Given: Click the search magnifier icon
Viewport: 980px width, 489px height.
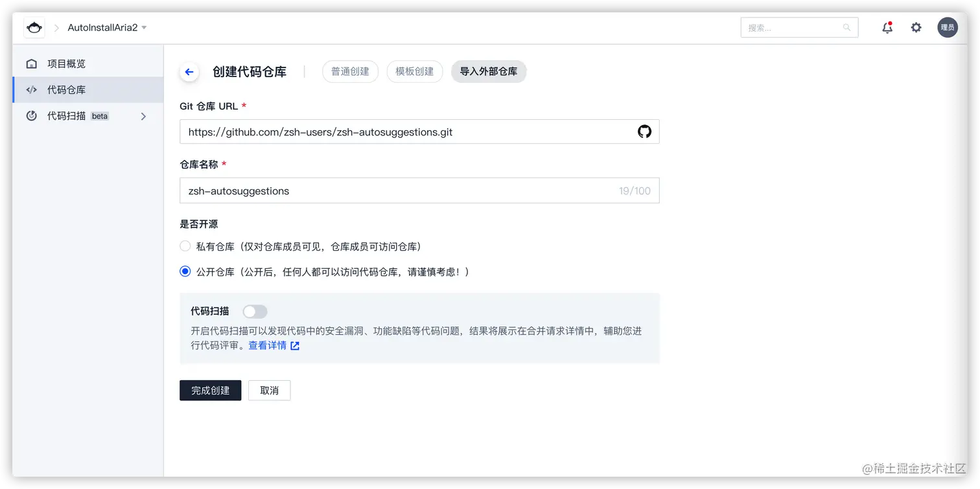Looking at the screenshot, I should (x=846, y=27).
